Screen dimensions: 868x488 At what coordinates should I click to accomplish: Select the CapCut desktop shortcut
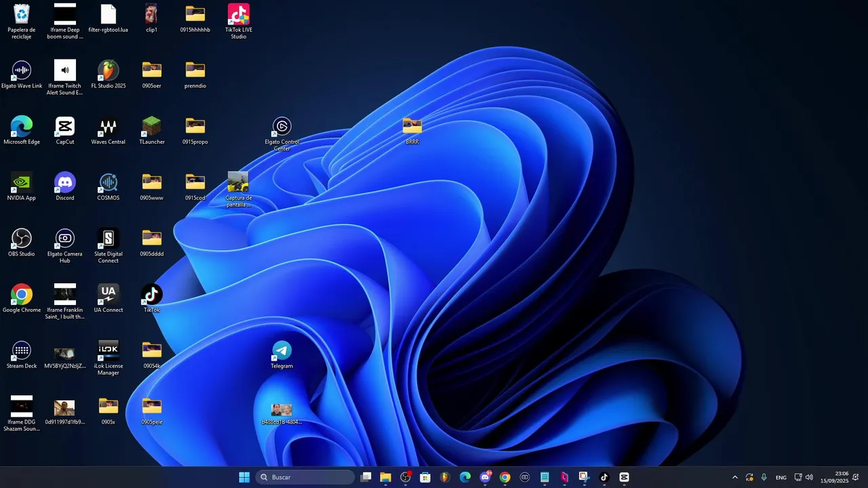point(65,131)
